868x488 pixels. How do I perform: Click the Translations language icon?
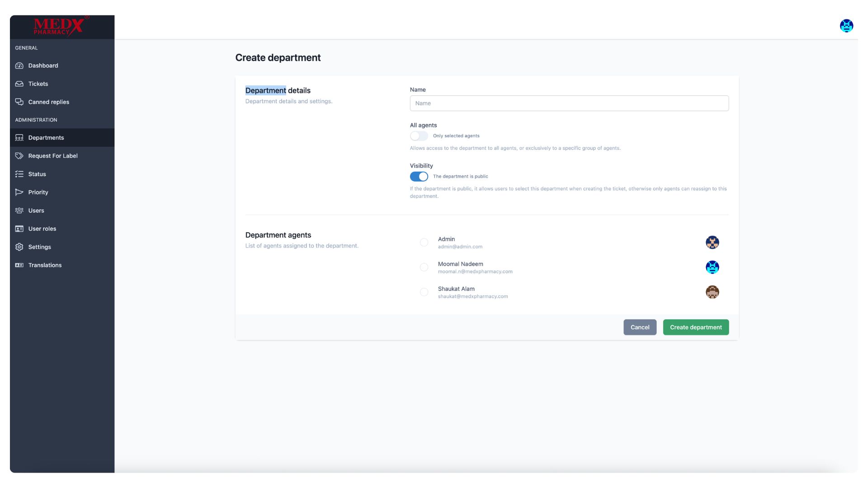point(19,265)
